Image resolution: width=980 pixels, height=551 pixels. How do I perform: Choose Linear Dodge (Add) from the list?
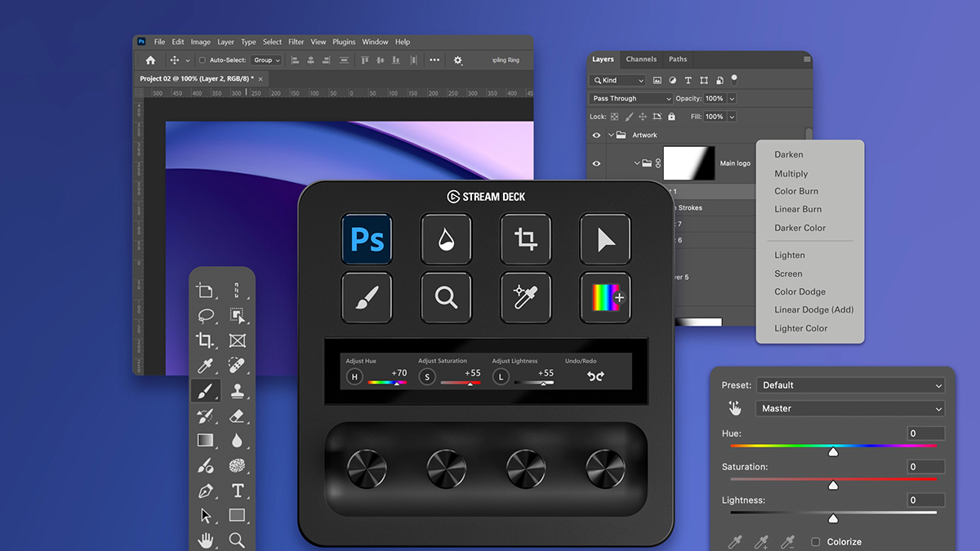[x=813, y=309]
